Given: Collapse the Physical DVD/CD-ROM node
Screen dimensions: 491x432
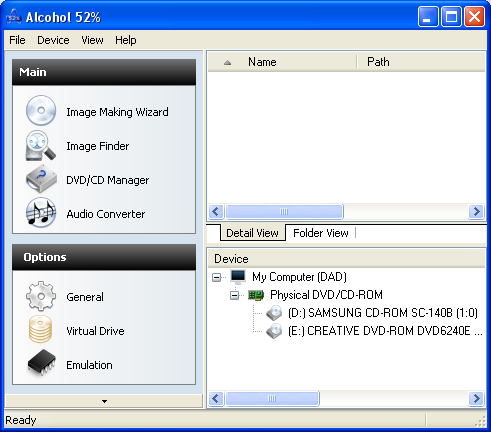Looking at the screenshot, I should [x=235, y=295].
